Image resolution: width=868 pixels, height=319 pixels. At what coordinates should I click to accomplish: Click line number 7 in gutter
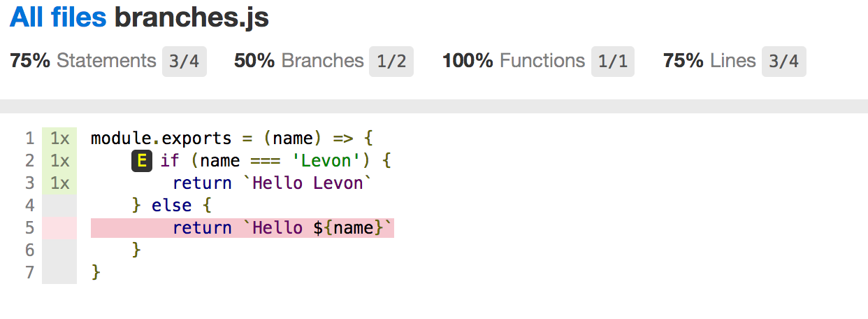(29, 273)
